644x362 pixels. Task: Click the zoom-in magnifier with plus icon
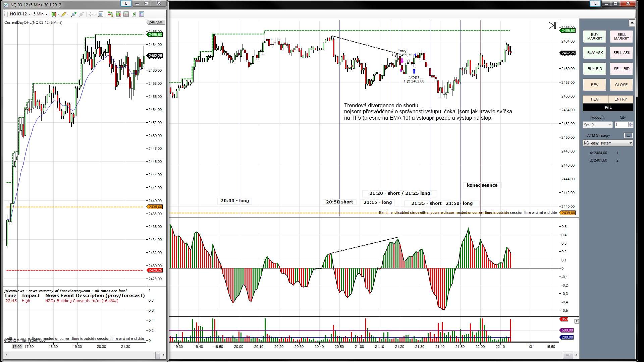pyautogui.click(x=74, y=14)
